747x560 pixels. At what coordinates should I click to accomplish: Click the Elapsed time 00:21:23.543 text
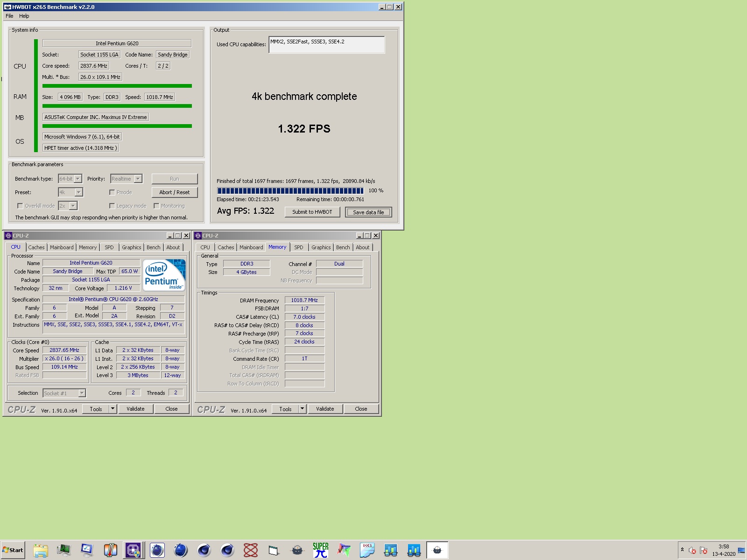[248, 199]
